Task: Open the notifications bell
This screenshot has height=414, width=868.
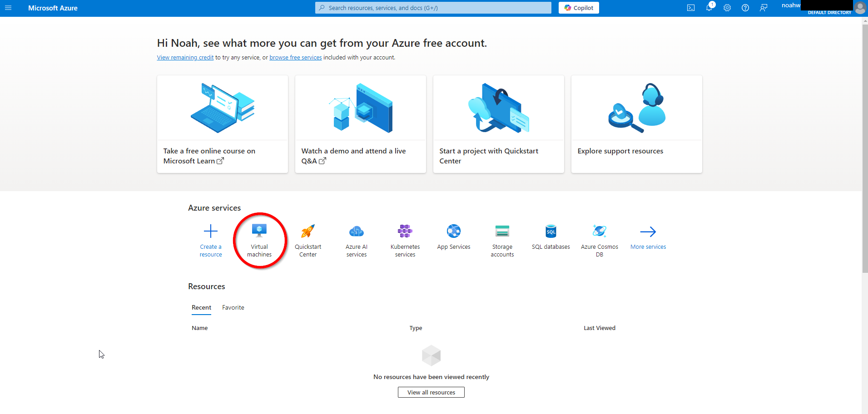Action: [x=709, y=8]
